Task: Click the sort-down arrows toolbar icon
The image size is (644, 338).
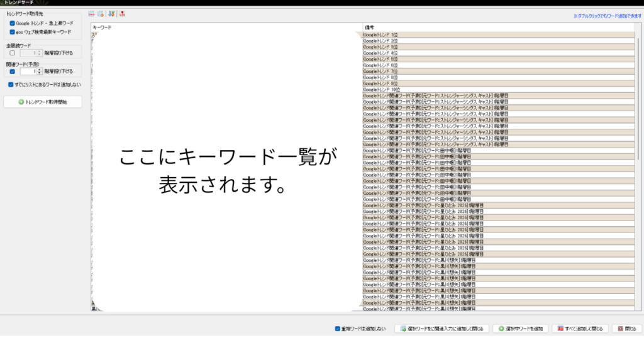Action: coord(111,14)
